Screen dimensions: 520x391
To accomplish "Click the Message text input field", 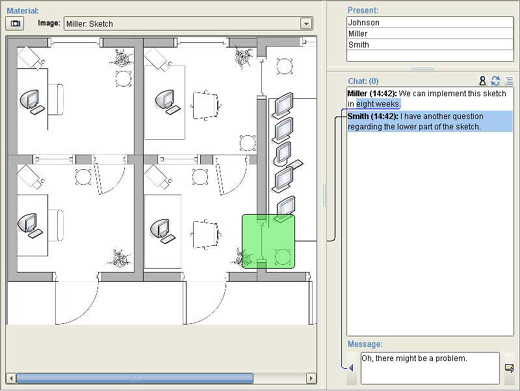I will [x=430, y=368].
